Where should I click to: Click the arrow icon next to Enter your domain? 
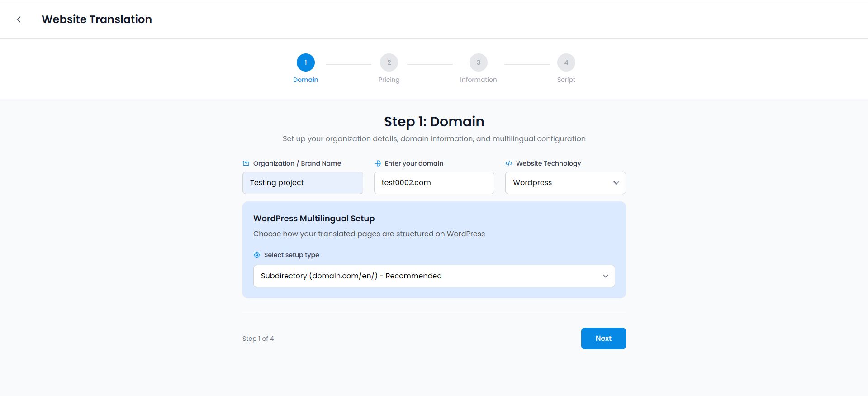coord(378,163)
